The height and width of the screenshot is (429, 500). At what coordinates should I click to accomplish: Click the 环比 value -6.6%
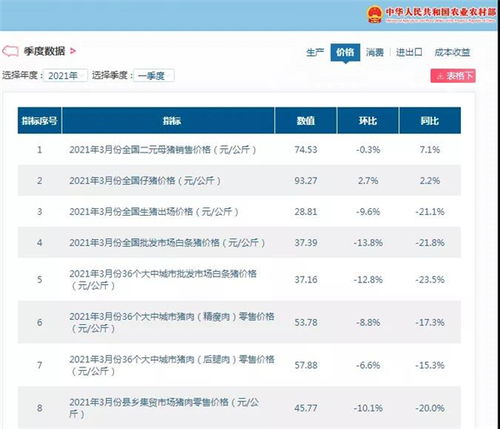click(368, 365)
